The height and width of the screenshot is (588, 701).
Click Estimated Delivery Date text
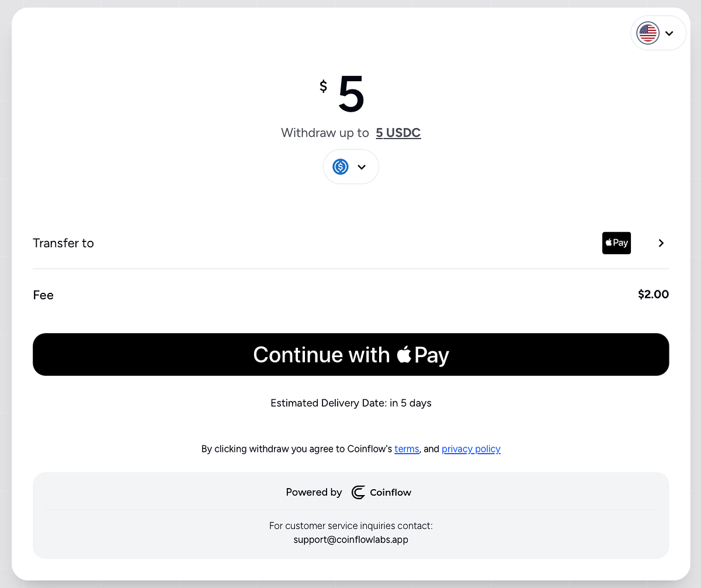pyautogui.click(x=351, y=403)
